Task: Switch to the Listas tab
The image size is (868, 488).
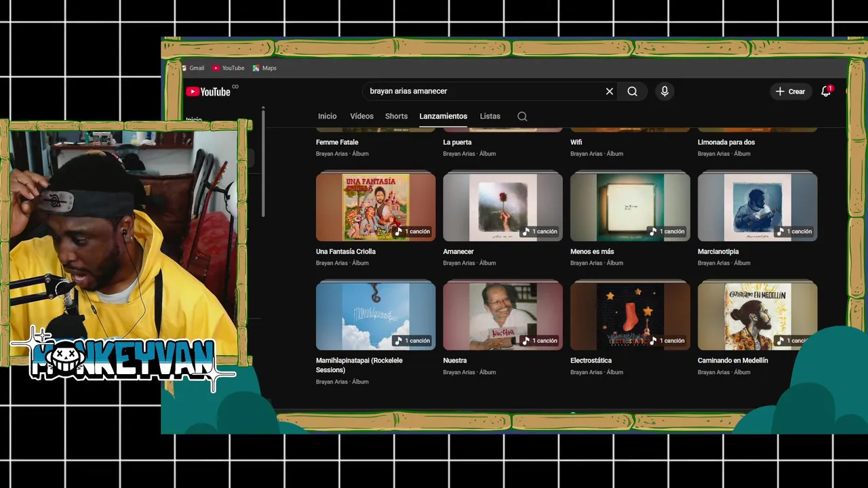Action: click(x=490, y=116)
